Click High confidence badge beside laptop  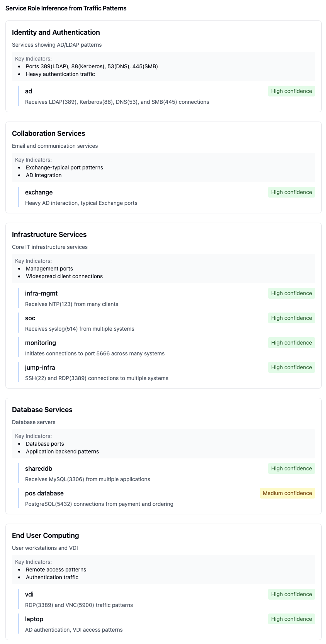pos(291,619)
